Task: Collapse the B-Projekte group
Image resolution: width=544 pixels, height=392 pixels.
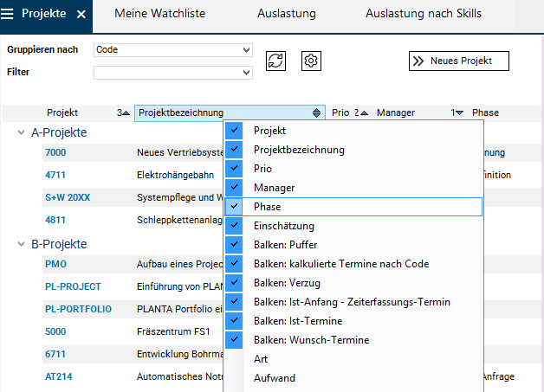Action: [21, 244]
